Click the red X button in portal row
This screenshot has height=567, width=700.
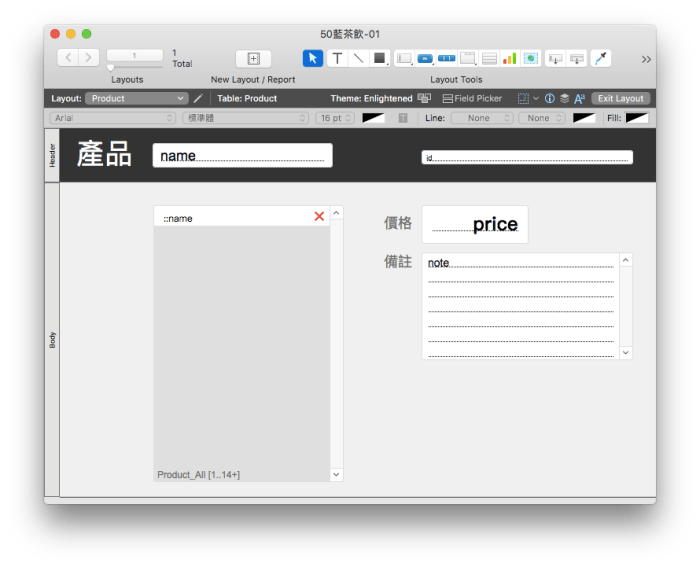[x=319, y=217]
